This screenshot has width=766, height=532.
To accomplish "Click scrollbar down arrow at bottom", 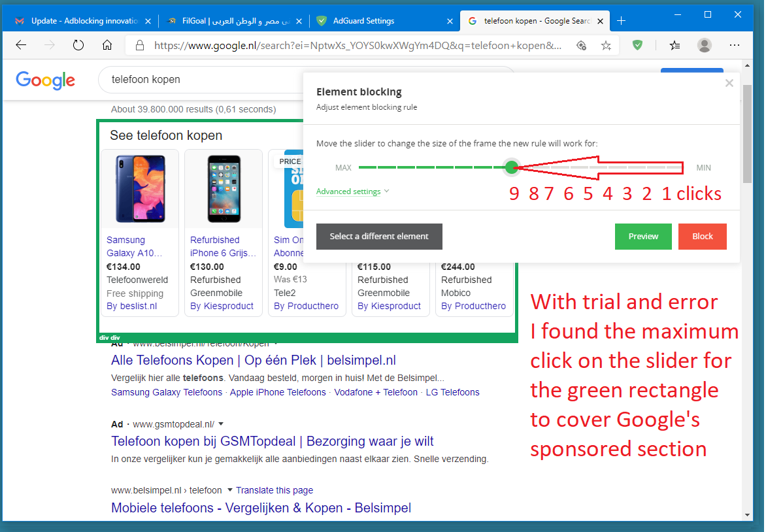I will point(748,515).
